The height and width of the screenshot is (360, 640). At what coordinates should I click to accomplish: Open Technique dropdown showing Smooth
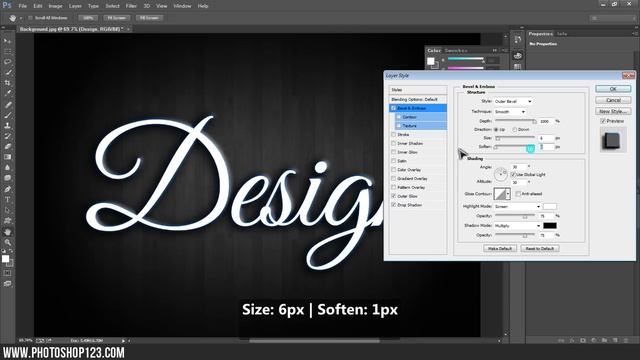pyautogui.click(x=510, y=111)
